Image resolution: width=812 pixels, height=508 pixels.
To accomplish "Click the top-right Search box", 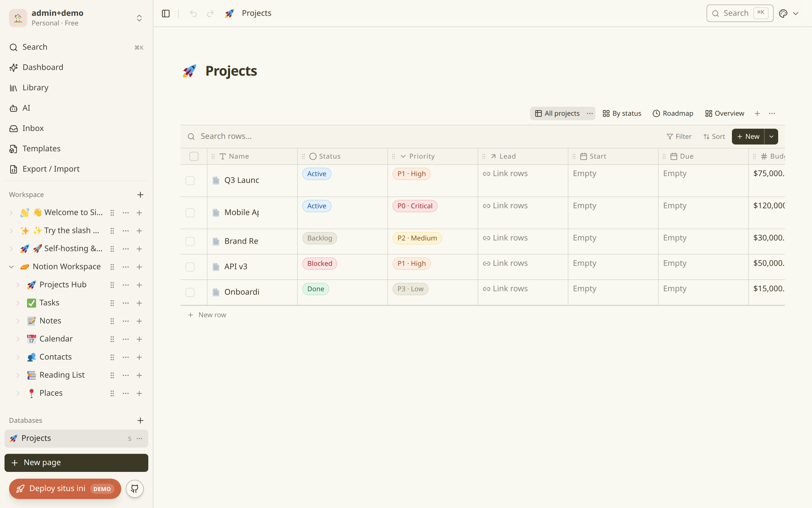I will pos(740,14).
